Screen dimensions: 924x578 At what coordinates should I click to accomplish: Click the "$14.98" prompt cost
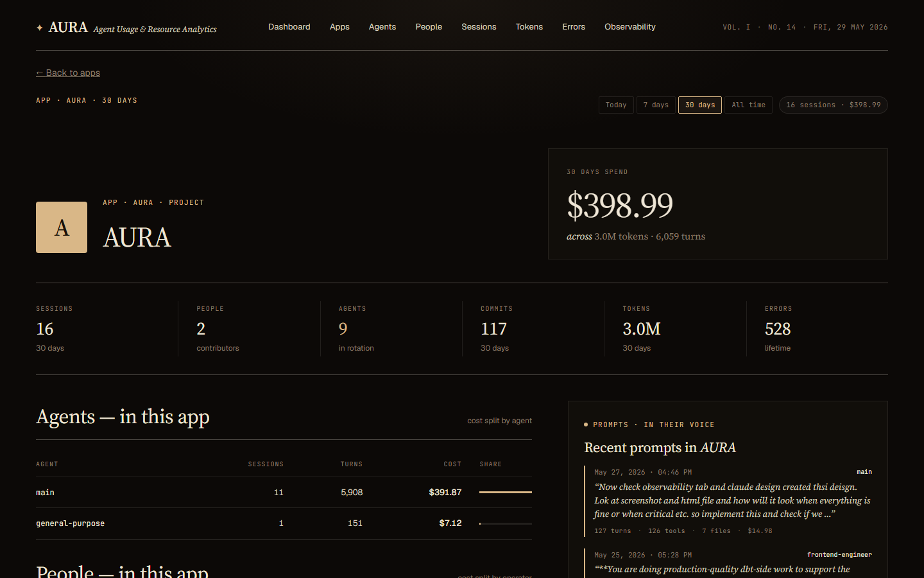coord(760,531)
